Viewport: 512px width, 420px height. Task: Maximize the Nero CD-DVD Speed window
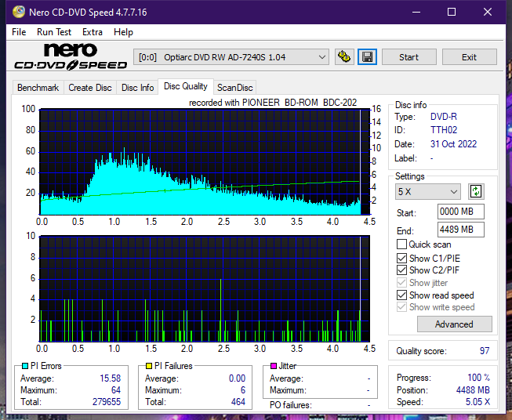click(452, 12)
